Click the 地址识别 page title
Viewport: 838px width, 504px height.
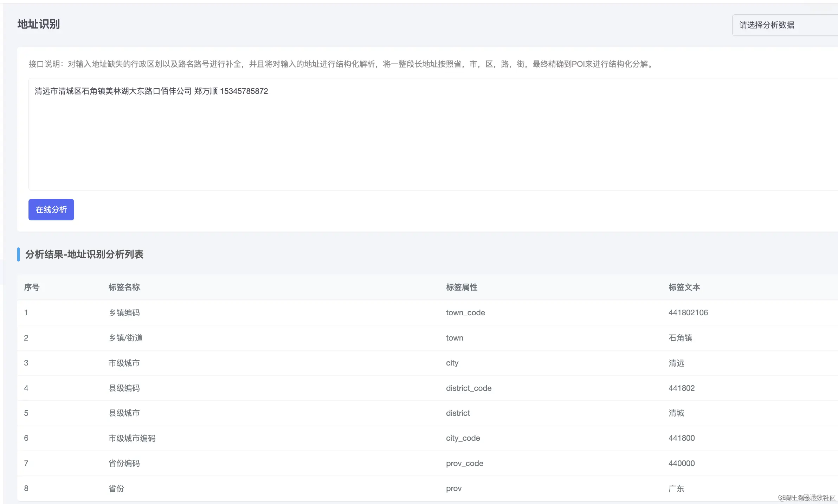tap(39, 24)
